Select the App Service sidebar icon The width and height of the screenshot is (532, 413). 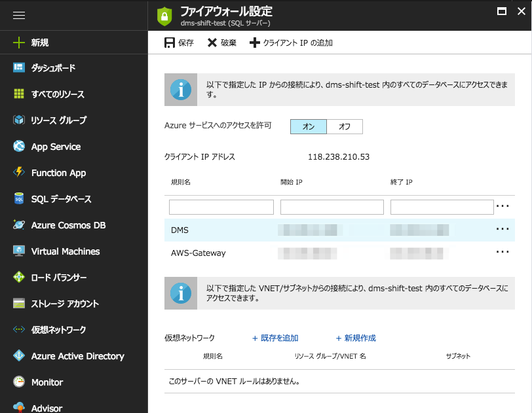click(18, 147)
